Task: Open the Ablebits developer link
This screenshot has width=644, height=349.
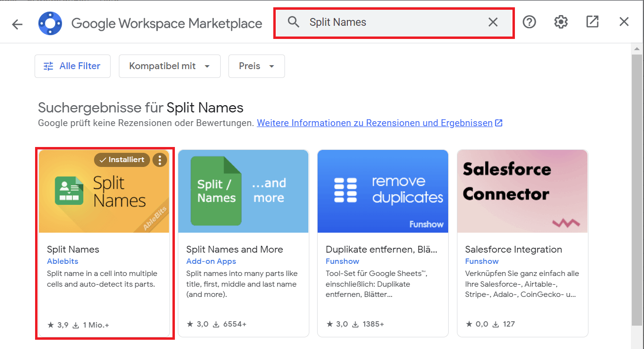Action: point(62,261)
